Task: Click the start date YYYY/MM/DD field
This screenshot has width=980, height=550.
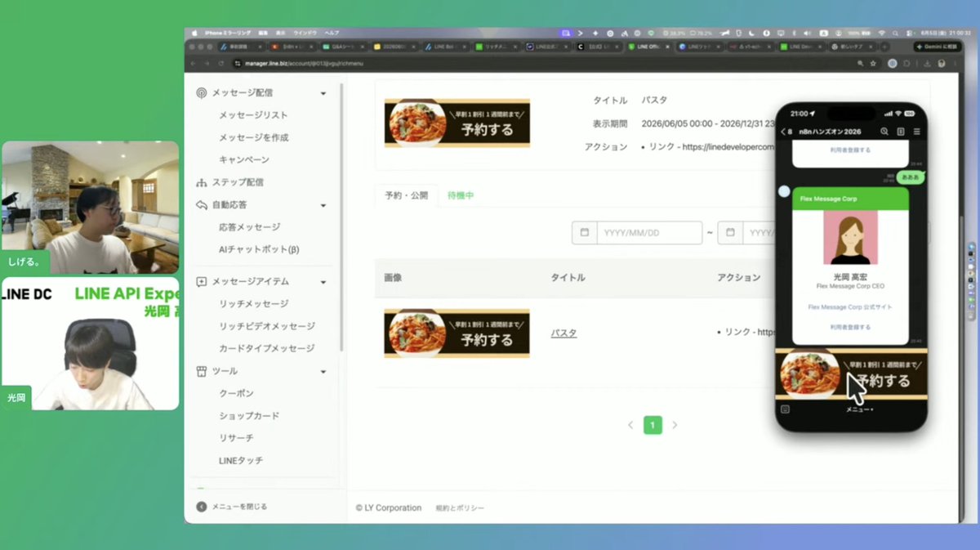Action: tap(649, 233)
